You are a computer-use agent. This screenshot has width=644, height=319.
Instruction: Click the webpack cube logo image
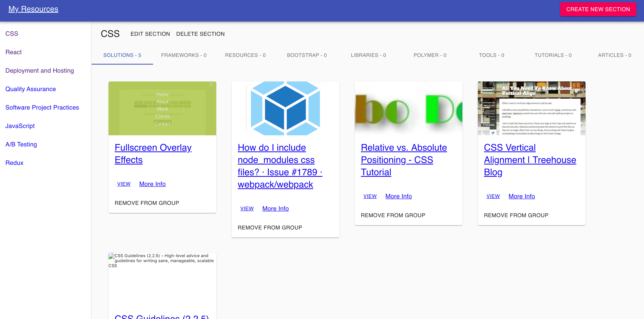click(x=285, y=108)
